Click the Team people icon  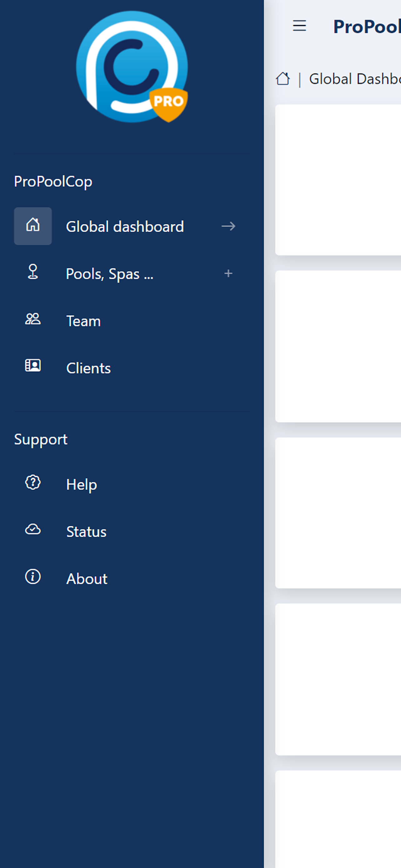pos(33,319)
